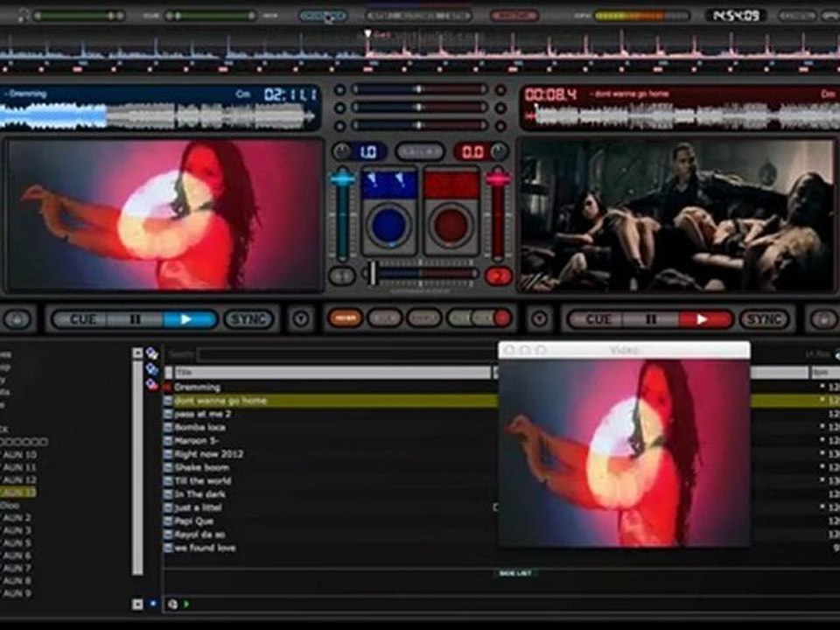Click the headphone volume green slider
This screenshot has width=840, height=630.
[80, 16]
